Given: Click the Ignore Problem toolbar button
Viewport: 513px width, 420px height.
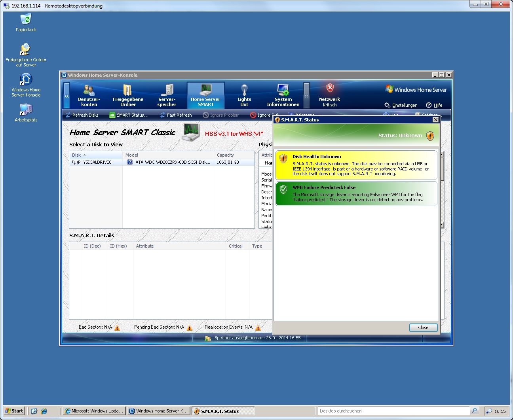Looking at the screenshot, I should pyautogui.click(x=221, y=115).
